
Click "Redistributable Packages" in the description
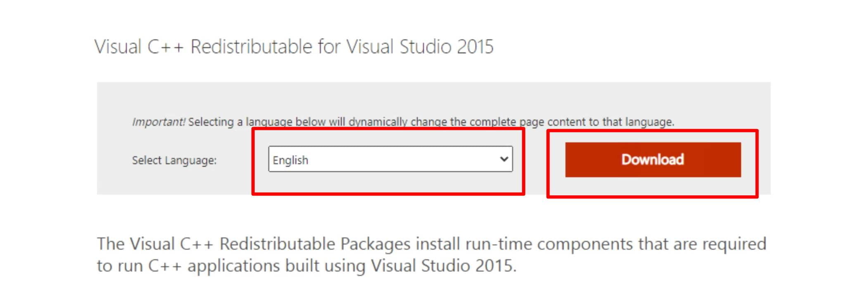point(315,244)
